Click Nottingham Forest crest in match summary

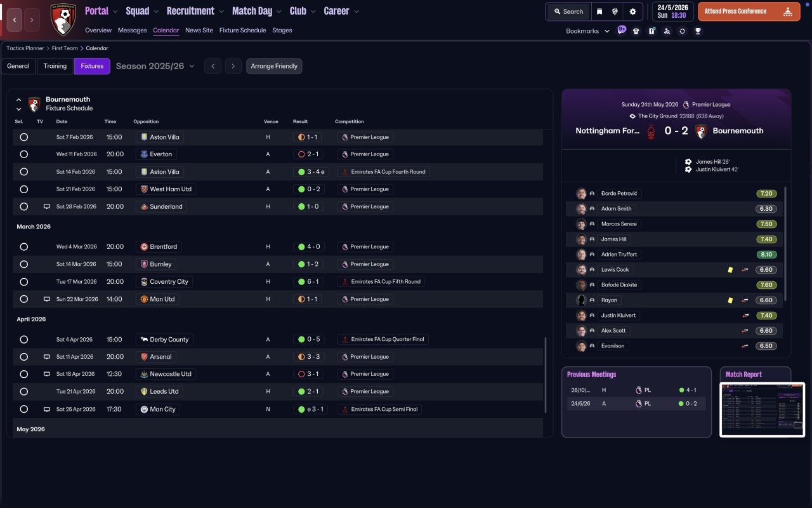[x=651, y=131]
